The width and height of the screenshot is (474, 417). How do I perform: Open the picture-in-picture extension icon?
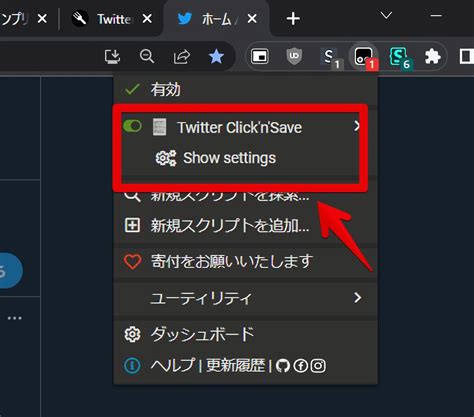pyautogui.click(x=260, y=56)
